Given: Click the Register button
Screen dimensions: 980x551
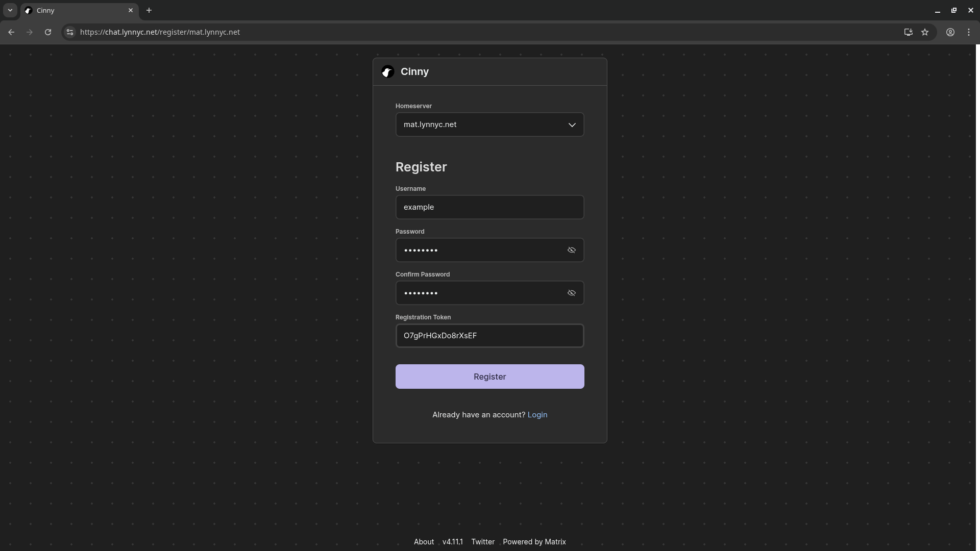Looking at the screenshot, I should pyautogui.click(x=490, y=377).
